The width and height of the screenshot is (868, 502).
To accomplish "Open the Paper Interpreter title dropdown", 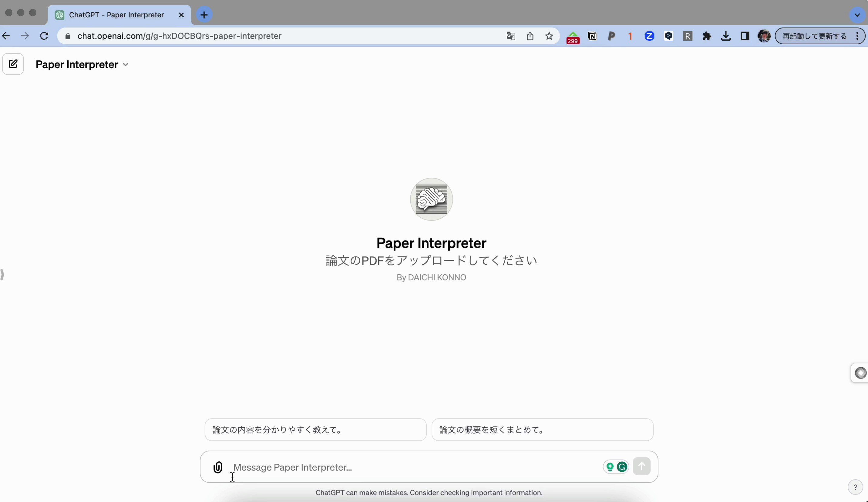I will pos(82,64).
